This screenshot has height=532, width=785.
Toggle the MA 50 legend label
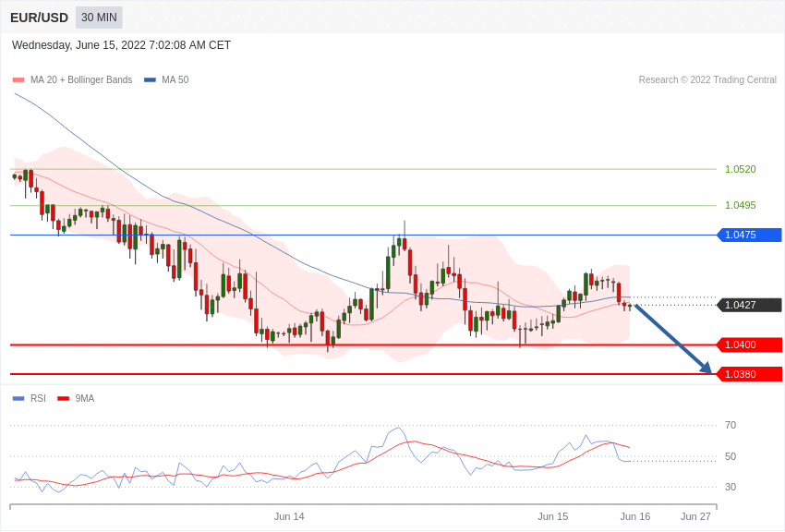pos(175,80)
